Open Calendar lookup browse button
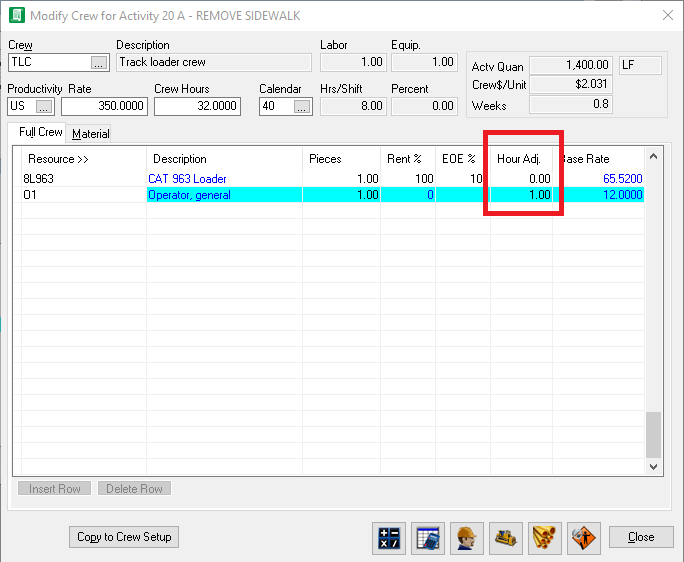 [301, 106]
